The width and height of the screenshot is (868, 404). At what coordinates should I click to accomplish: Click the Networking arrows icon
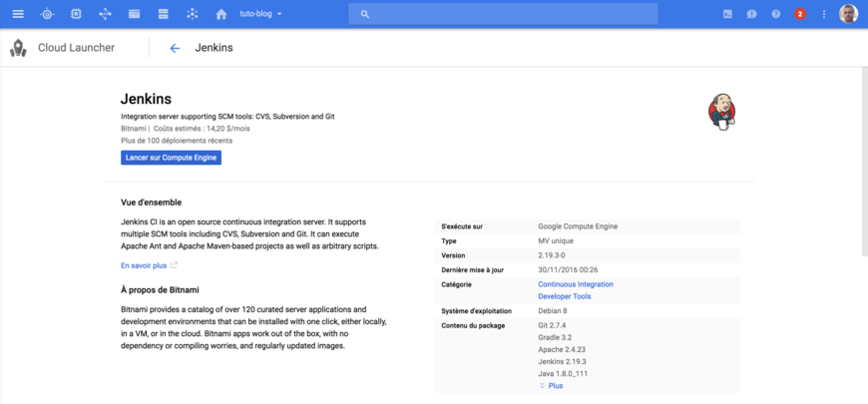click(x=105, y=14)
